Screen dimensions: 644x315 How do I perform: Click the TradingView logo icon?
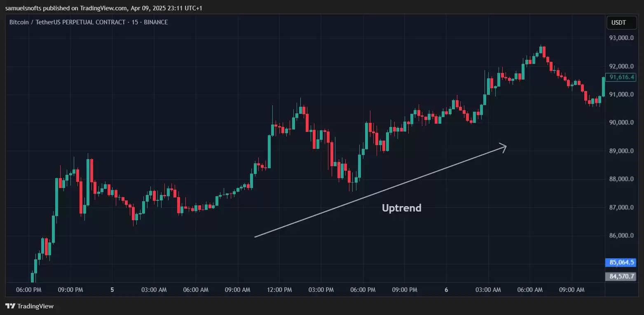(x=10, y=306)
